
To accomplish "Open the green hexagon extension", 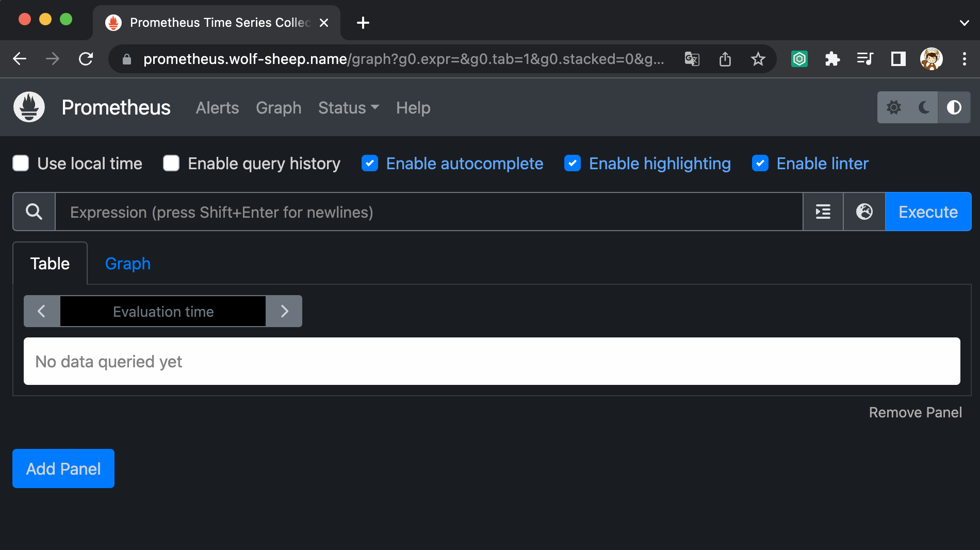I will pyautogui.click(x=799, y=59).
